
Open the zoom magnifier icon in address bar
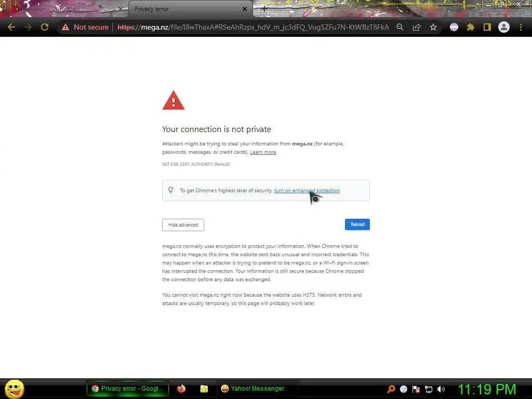(x=400, y=27)
